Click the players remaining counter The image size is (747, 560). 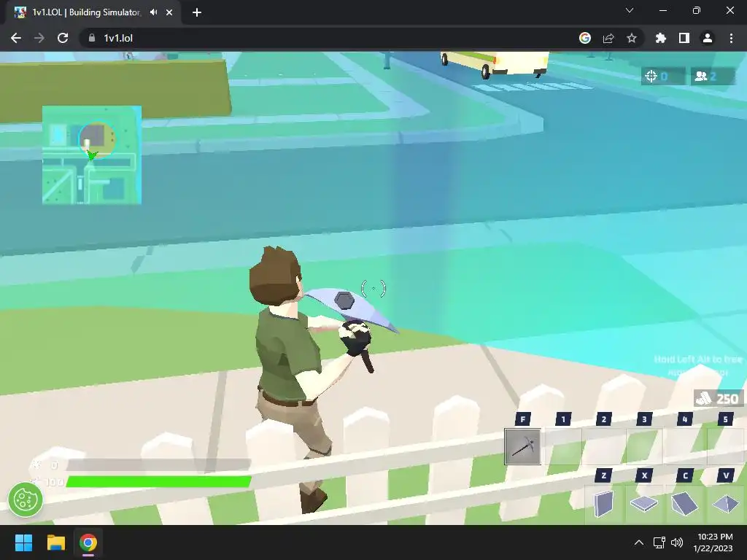pos(713,76)
